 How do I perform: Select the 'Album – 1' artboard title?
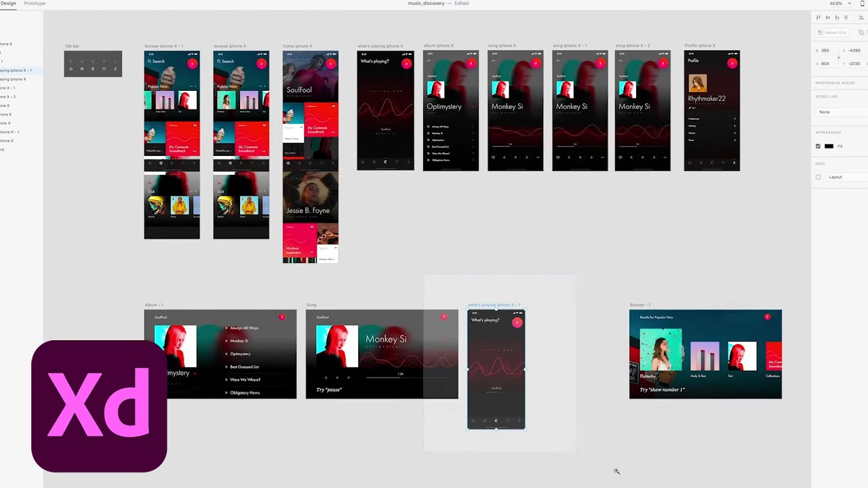[x=154, y=305]
